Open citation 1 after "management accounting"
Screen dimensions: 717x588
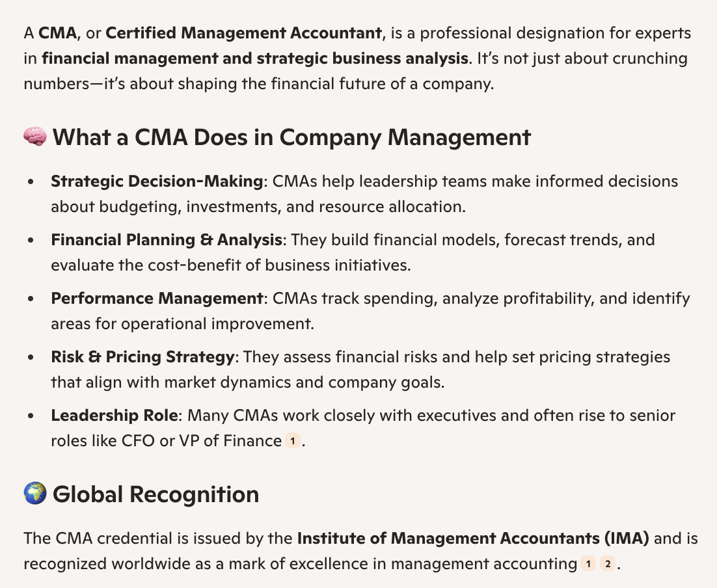point(588,564)
